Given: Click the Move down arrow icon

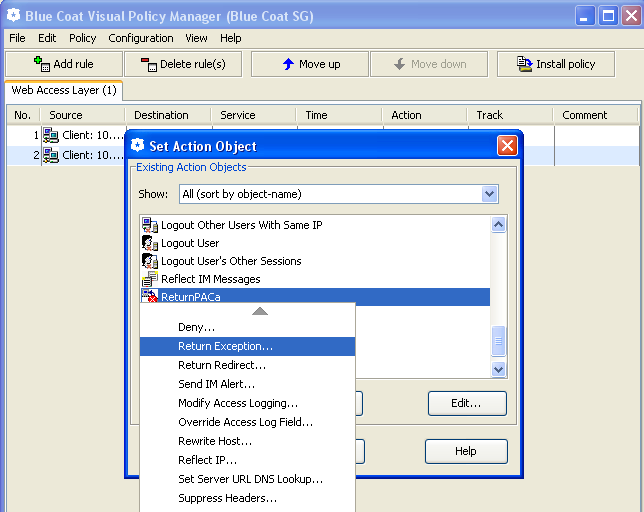Looking at the screenshot, I should tap(399, 64).
